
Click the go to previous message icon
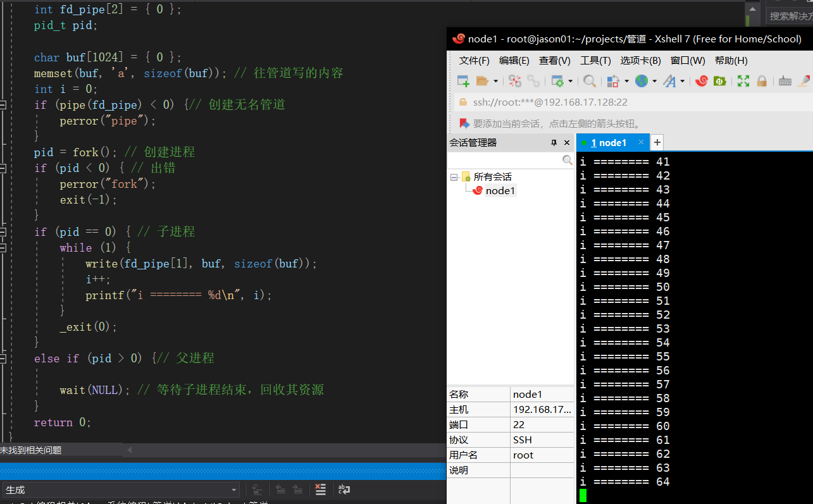280,489
